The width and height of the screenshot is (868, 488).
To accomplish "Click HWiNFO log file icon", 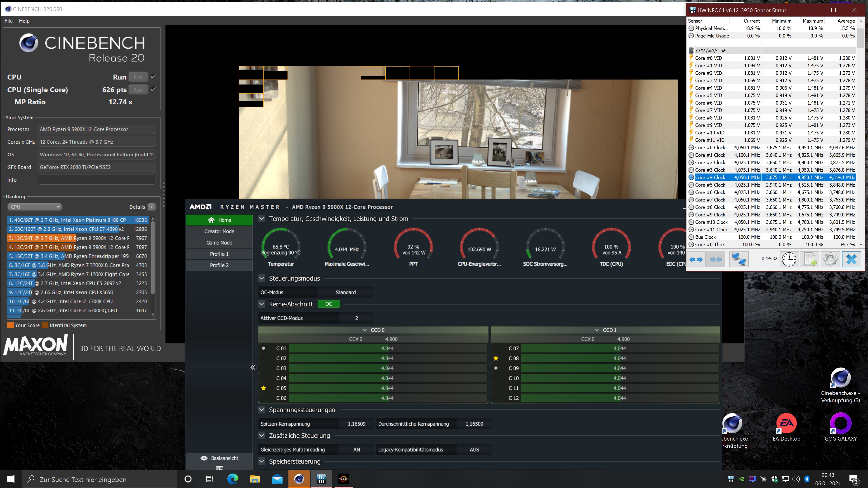I will 810,259.
